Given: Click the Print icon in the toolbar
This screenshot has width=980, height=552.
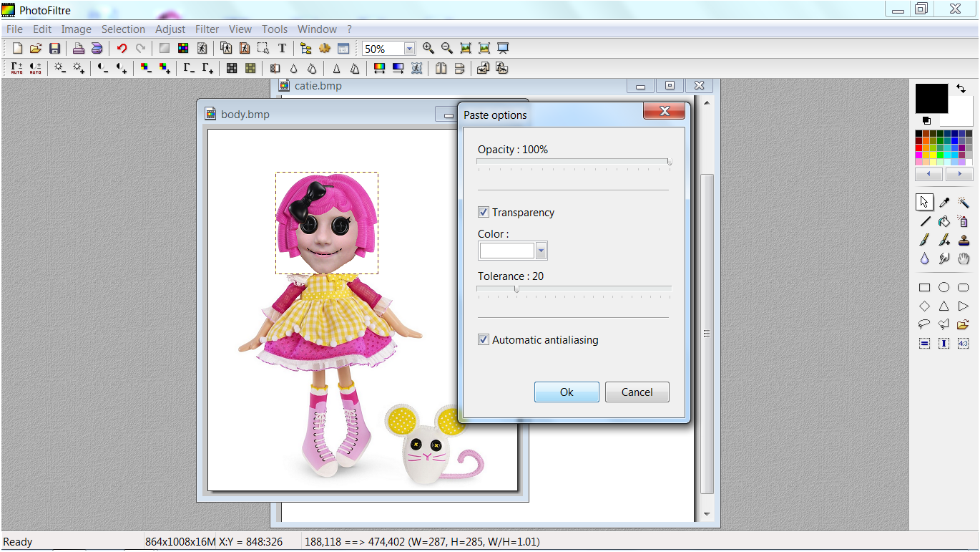Looking at the screenshot, I should pos(79,48).
